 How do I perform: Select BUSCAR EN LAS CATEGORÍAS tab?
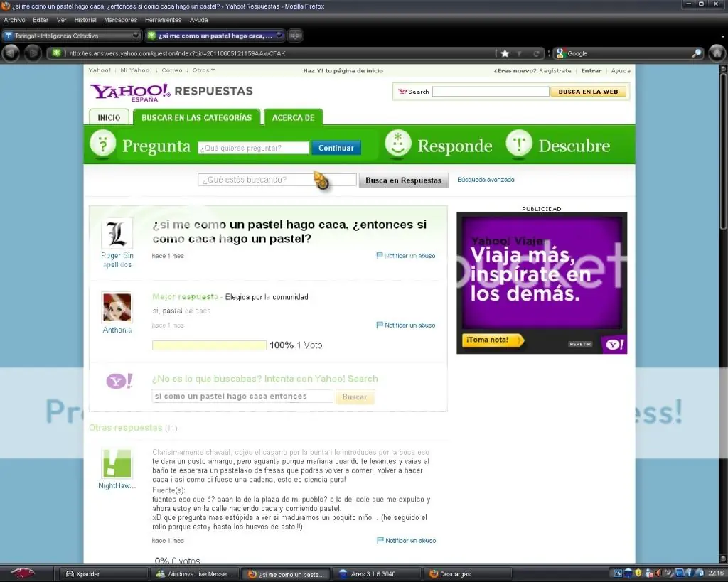click(x=196, y=117)
